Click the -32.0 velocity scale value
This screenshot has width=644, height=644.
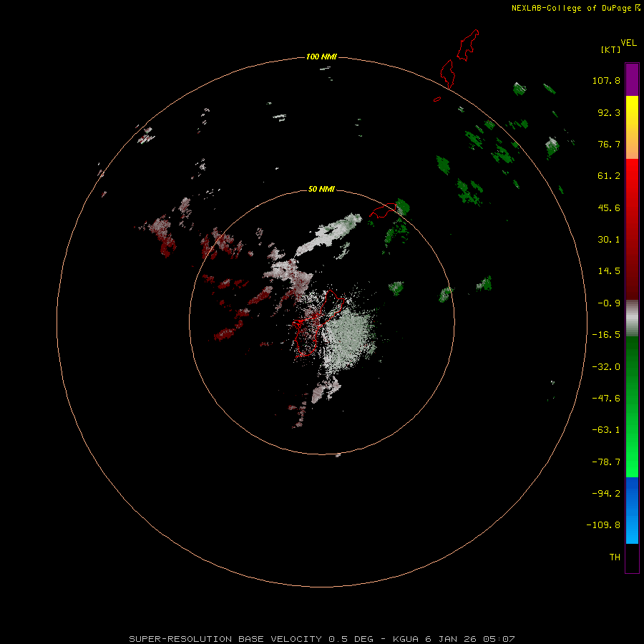click(x=606, y=367)
